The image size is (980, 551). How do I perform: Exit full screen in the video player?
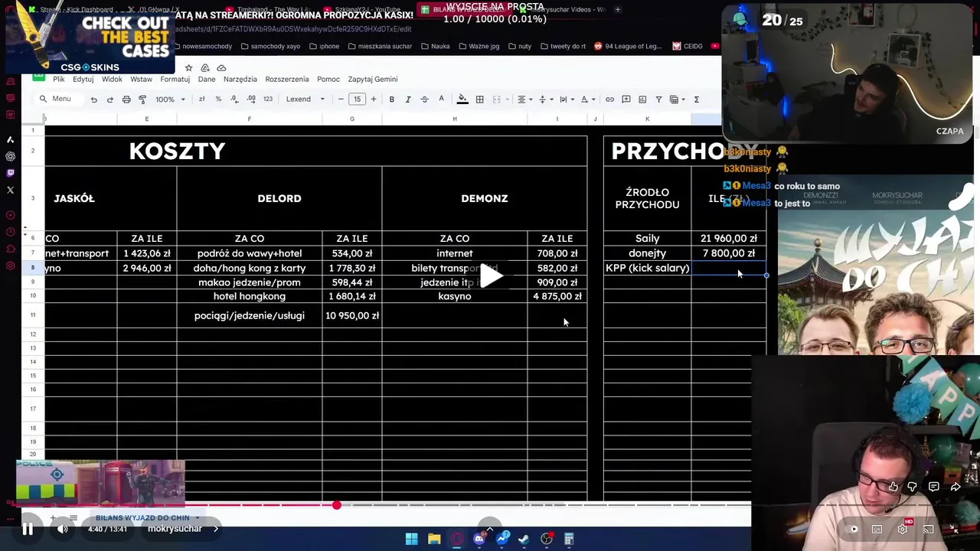[953, 529]
